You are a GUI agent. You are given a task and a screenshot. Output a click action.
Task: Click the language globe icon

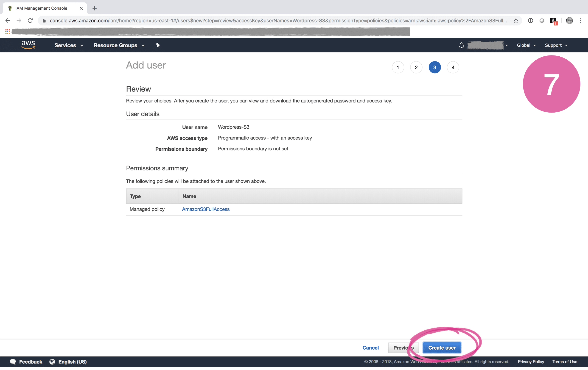[52, 362]
